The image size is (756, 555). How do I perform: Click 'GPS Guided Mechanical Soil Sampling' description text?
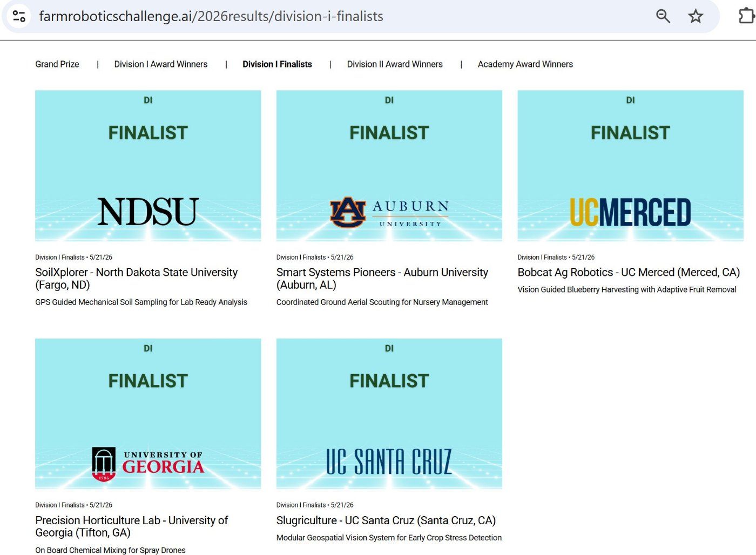point(141,302)
